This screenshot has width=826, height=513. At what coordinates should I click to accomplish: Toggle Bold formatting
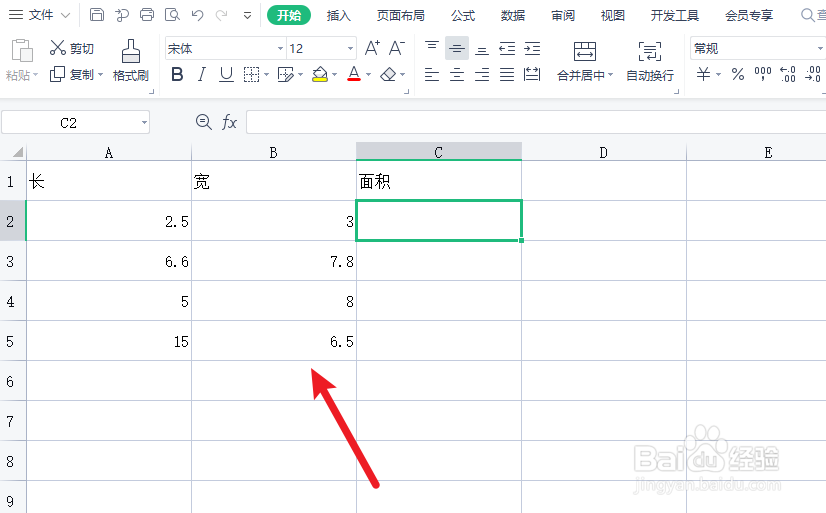pos(178,75)
